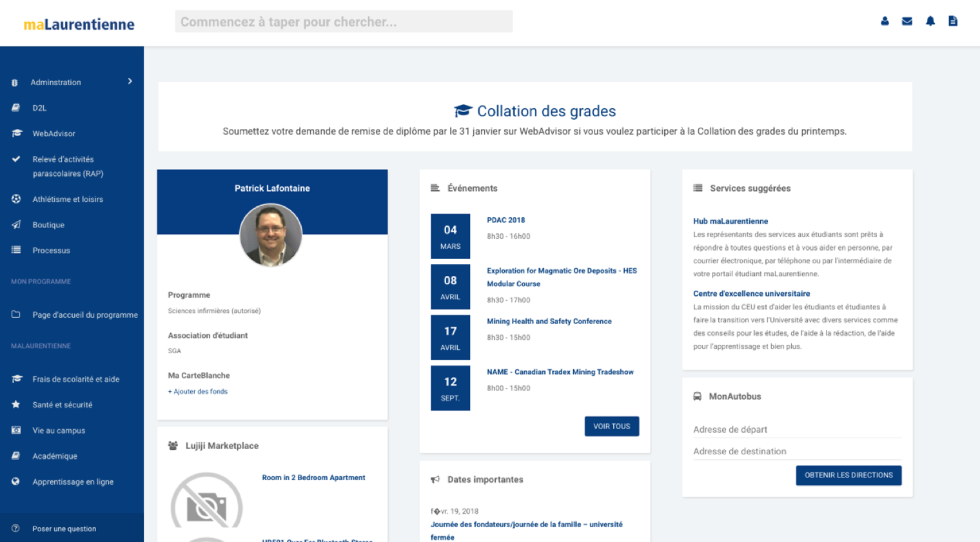Open Mining Health and Safety Conference link
Viewport: 980px width, 542px height.
(549, 321)
